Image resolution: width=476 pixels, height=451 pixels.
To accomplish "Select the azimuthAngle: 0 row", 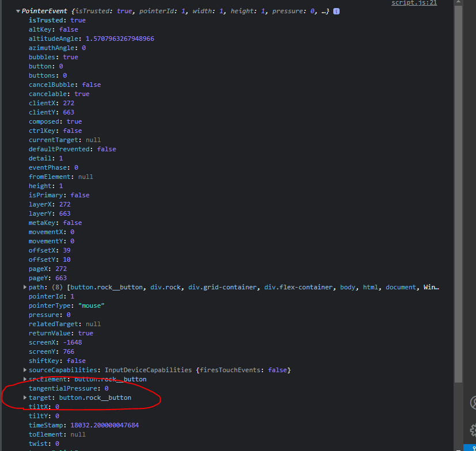I will pyautogui.click(x=58, y=48).
